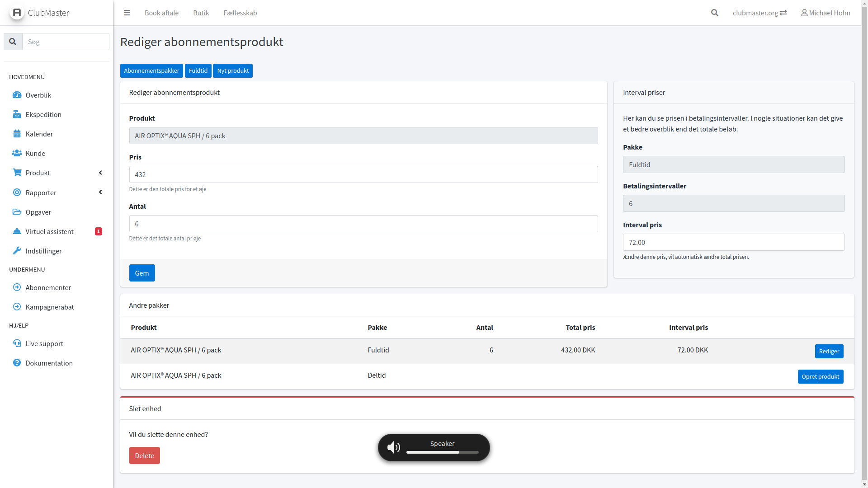The height and width of the screenshot is (488, 868).
Task: Click the top bar search magnifier icon
Action: pos(714,13)
